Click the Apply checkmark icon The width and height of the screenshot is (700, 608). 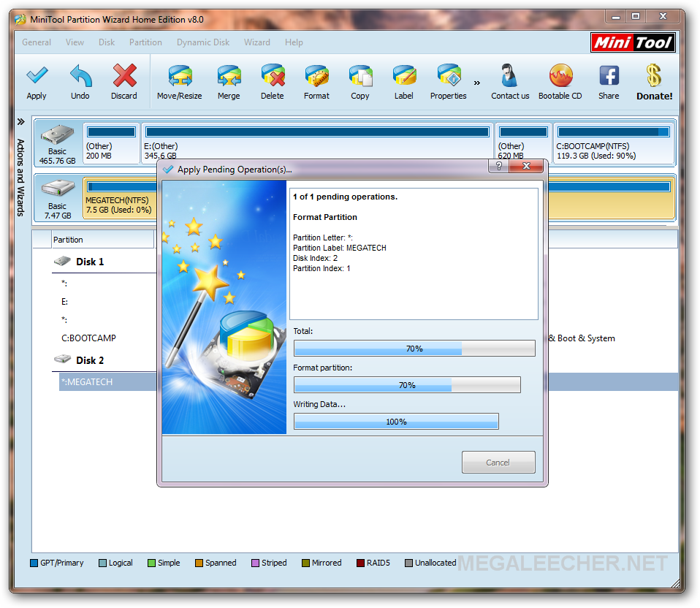(37, 76)
